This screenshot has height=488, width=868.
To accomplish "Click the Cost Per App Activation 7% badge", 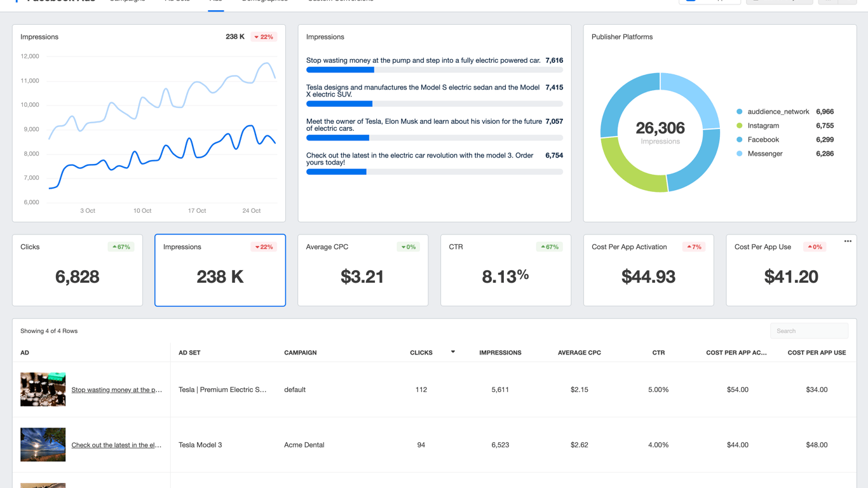I will click(x=694, y=247).
